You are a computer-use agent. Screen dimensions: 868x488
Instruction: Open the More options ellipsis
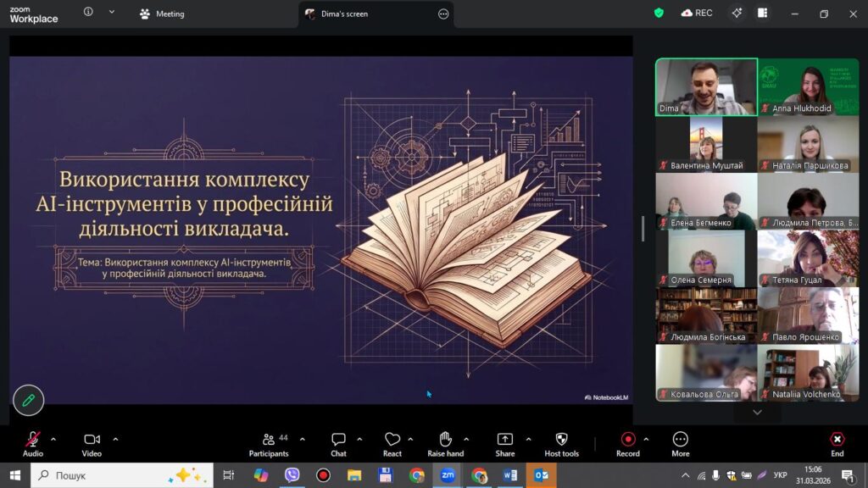(x=680, y=440)
